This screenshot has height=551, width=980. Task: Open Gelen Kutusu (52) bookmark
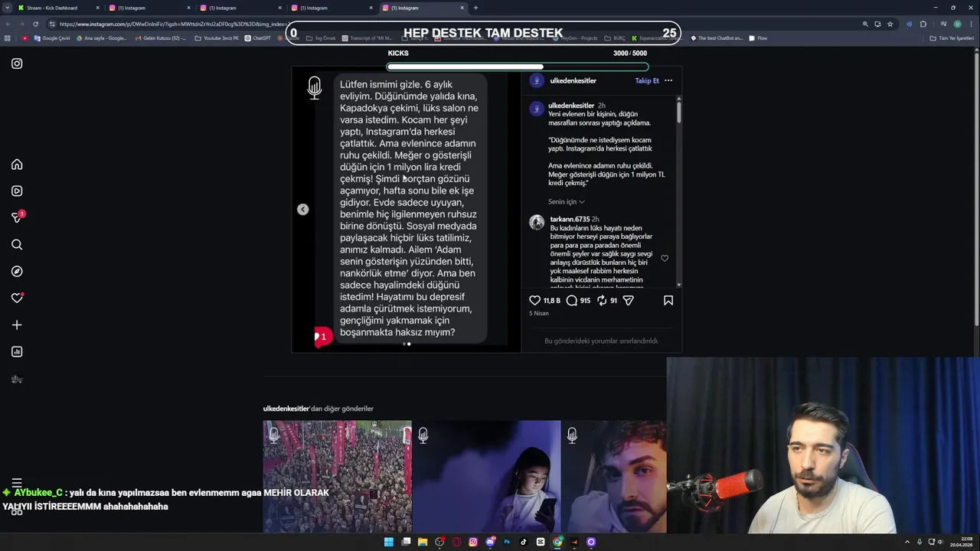point(159,37)
